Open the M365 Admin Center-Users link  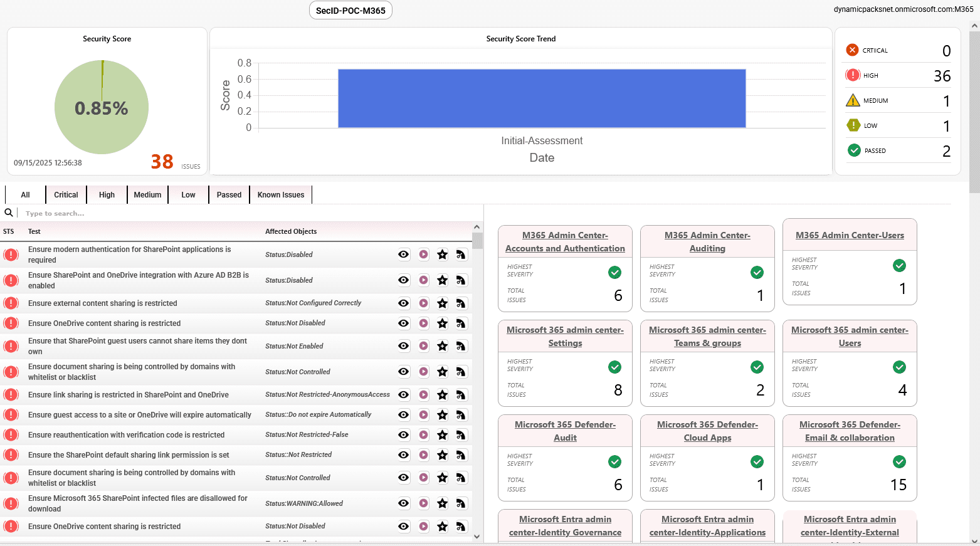coord(850,235)
